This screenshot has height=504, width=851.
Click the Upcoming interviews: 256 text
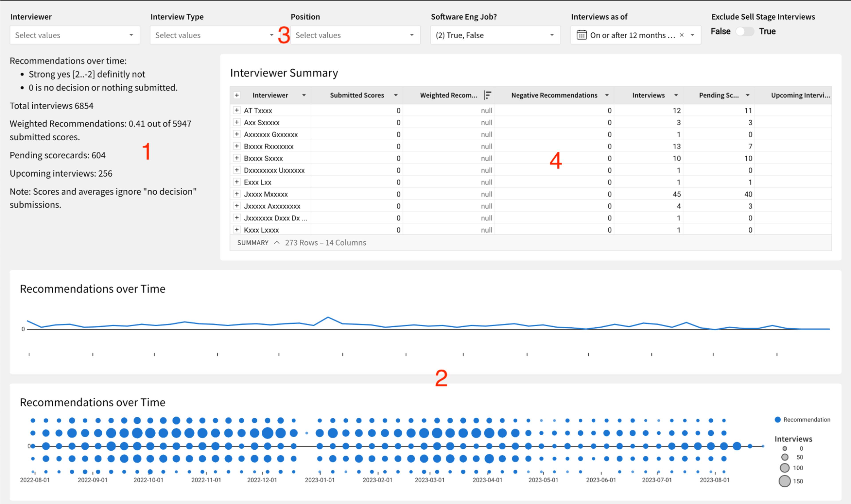pyautogui.click(x=61, y=174)
